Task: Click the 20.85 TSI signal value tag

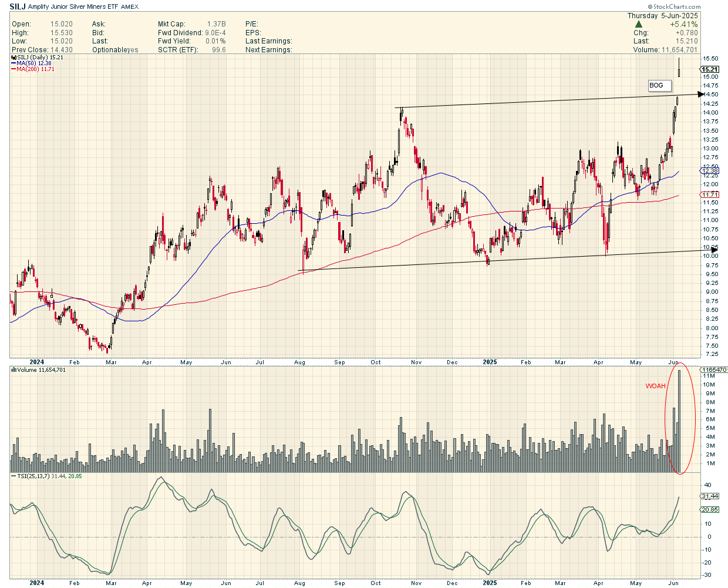Action: pos(710,510)
